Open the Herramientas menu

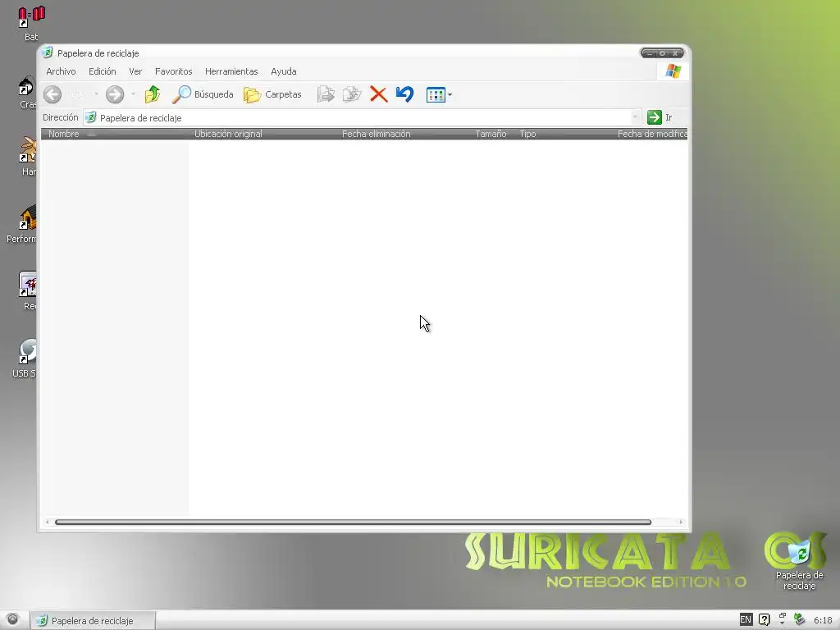(x=231, y=71)
